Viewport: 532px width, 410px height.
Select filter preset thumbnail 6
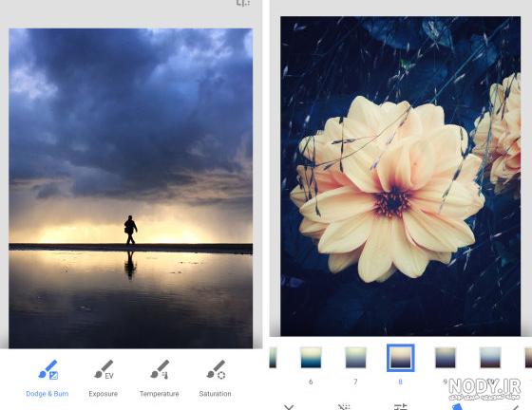coord(311,358)
